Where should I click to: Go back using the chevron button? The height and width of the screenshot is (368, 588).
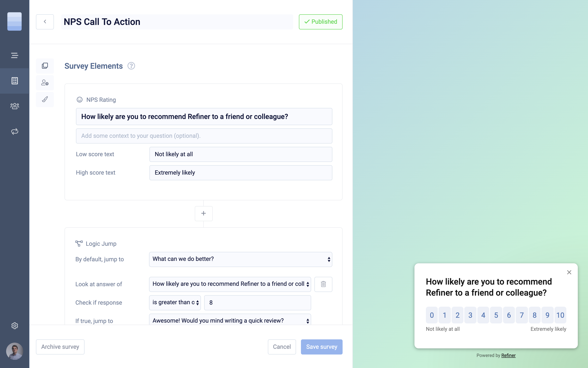pyautogui.click(x=45, y=22)
